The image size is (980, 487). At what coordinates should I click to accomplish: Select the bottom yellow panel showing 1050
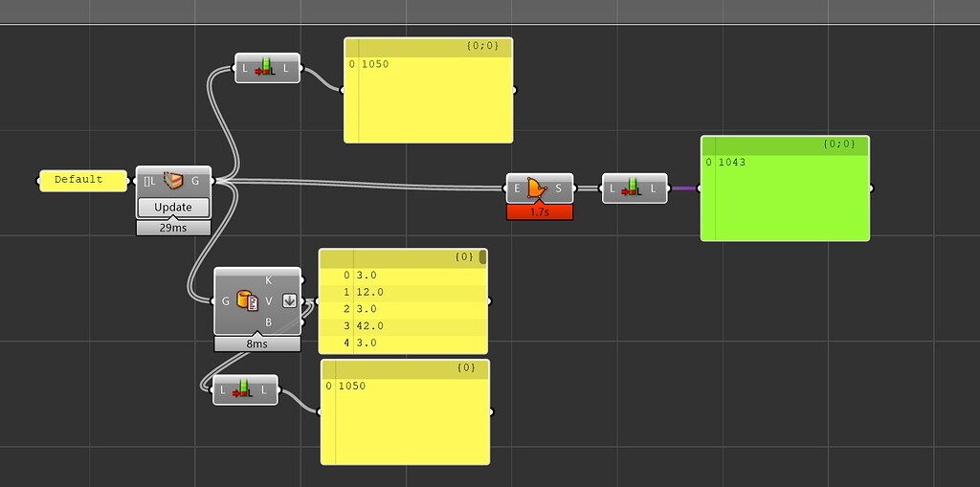[405, 412]
